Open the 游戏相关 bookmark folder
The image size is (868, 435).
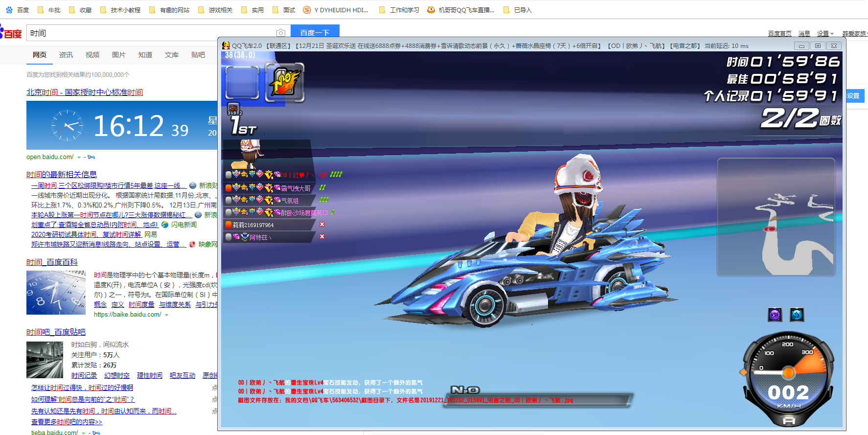pos(215,10)
